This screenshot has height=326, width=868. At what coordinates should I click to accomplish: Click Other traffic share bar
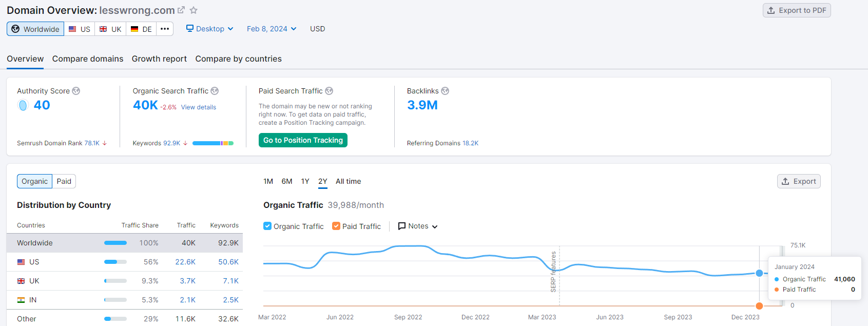pyautogui.click(x=115, y=319)
